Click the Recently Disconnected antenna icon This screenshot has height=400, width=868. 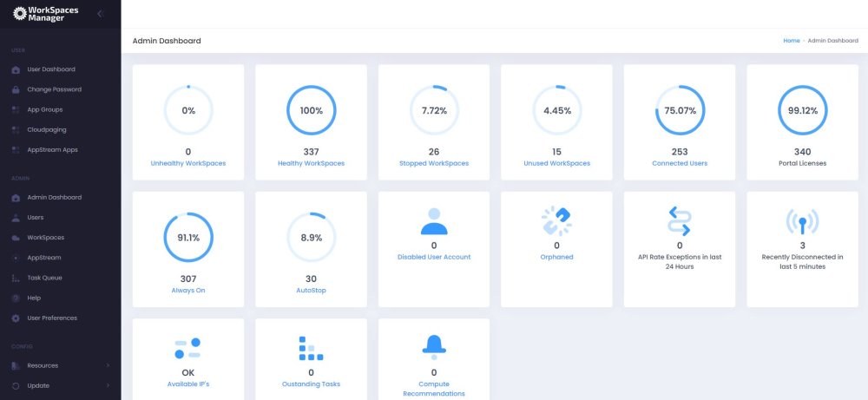(x=802, y=221)
